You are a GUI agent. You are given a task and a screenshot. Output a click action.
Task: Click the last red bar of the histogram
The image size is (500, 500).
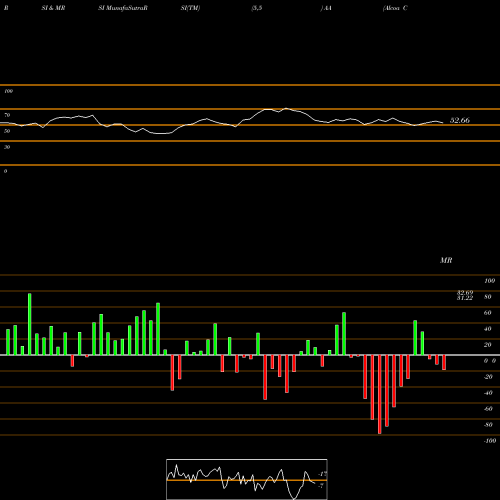[x=444, y=362]
